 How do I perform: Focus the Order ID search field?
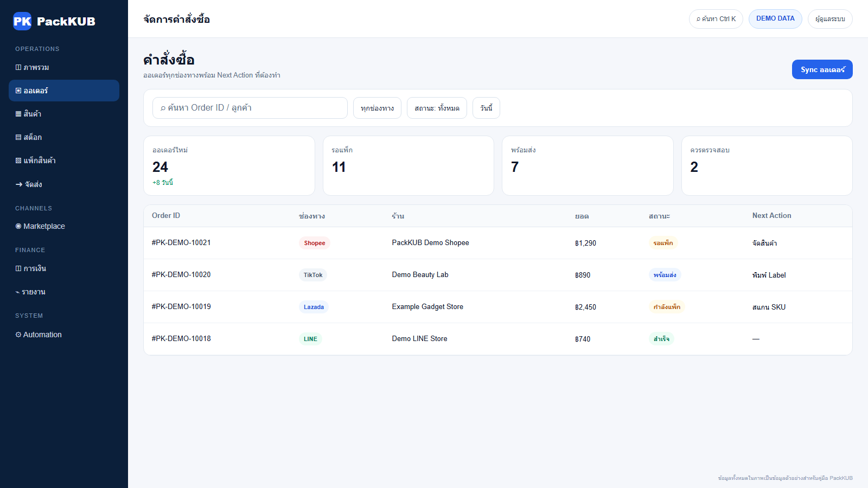click(250, 108)
